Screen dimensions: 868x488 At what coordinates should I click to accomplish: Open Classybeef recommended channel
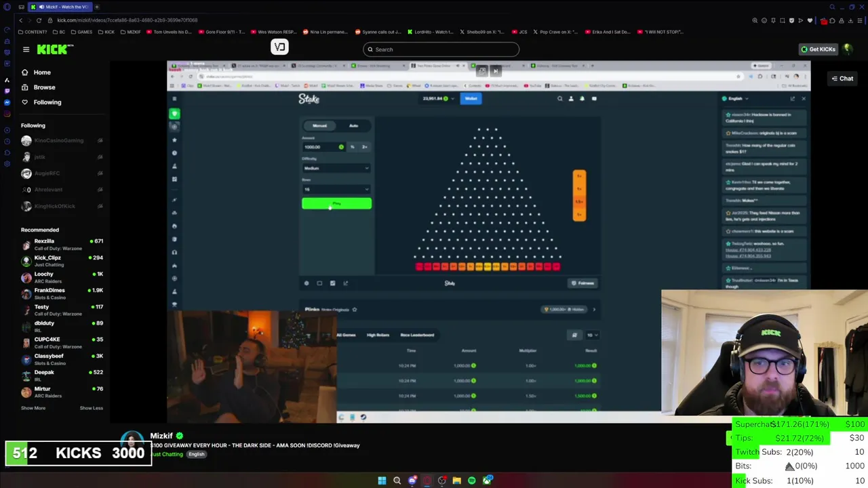point(62,359)
